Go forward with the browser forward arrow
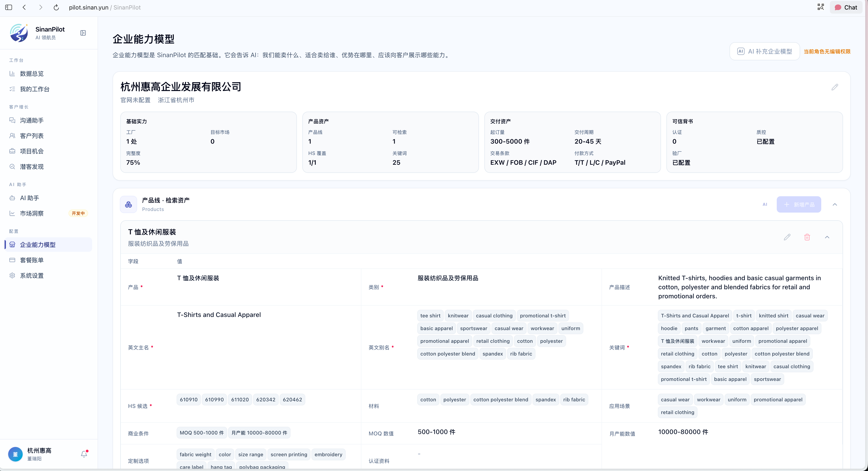This screenshot has height=471, width=868. (40, 7)
